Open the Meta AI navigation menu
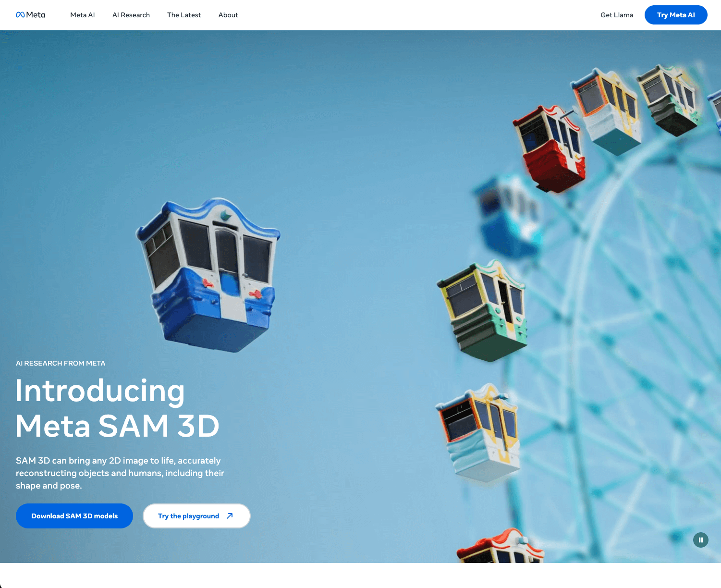The image size is (721, 588). 82,15
